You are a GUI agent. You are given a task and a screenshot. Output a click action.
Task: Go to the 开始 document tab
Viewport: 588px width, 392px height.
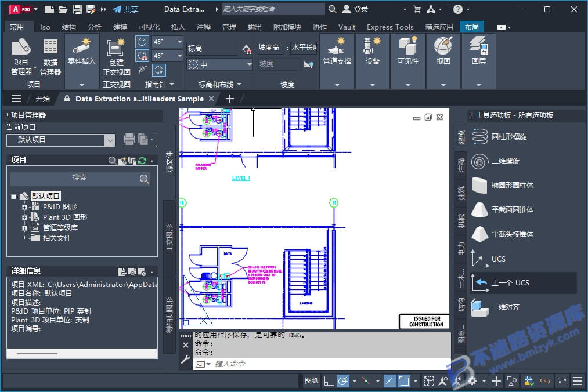coord(42,99)
